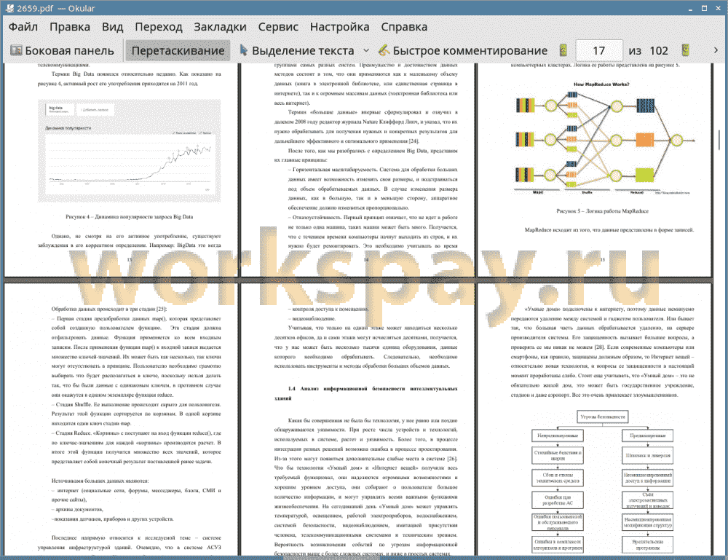Click caption 'Рисунок 5 – Логика работы MapReduce'
Image resolution: width=728 pixels, height=560 pixels.
click(x=602, y=211)
